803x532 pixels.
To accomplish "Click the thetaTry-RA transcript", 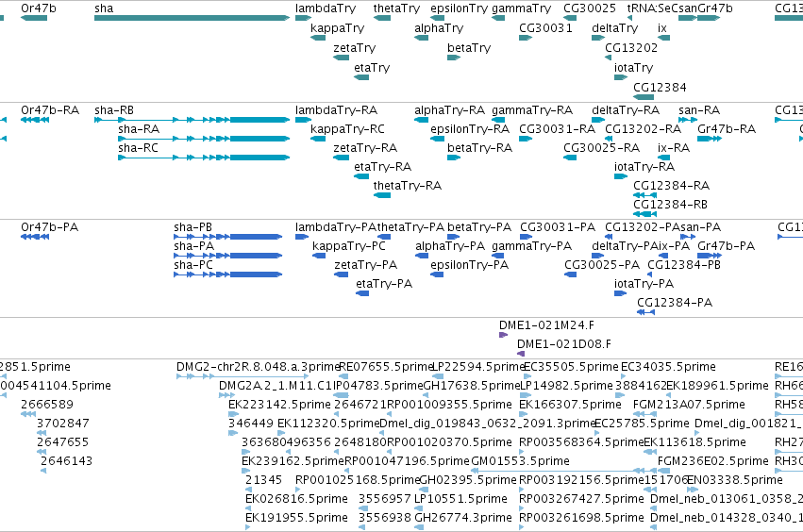I will (382, 195).
